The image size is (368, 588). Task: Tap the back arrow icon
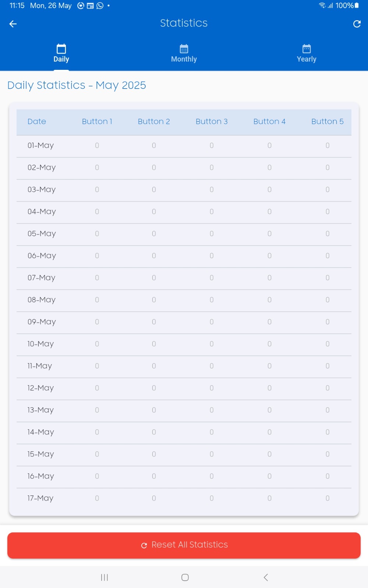coord(13,24)
